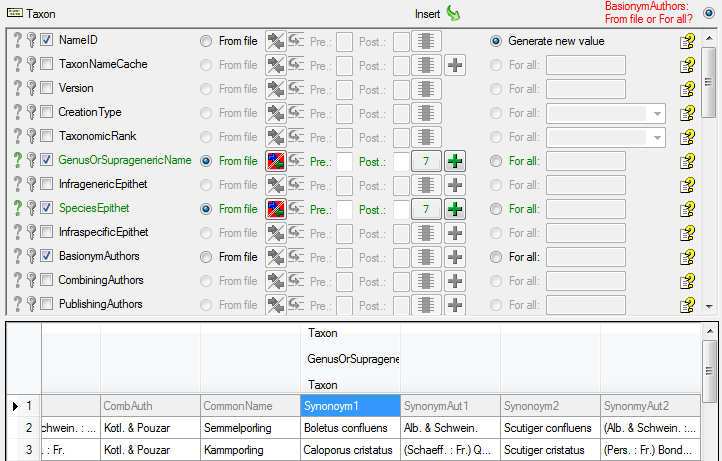The image size is (722, 461).
Task: Select 'For all' radio in BasionymAuthors row
Action: click(x=496, y=257)
